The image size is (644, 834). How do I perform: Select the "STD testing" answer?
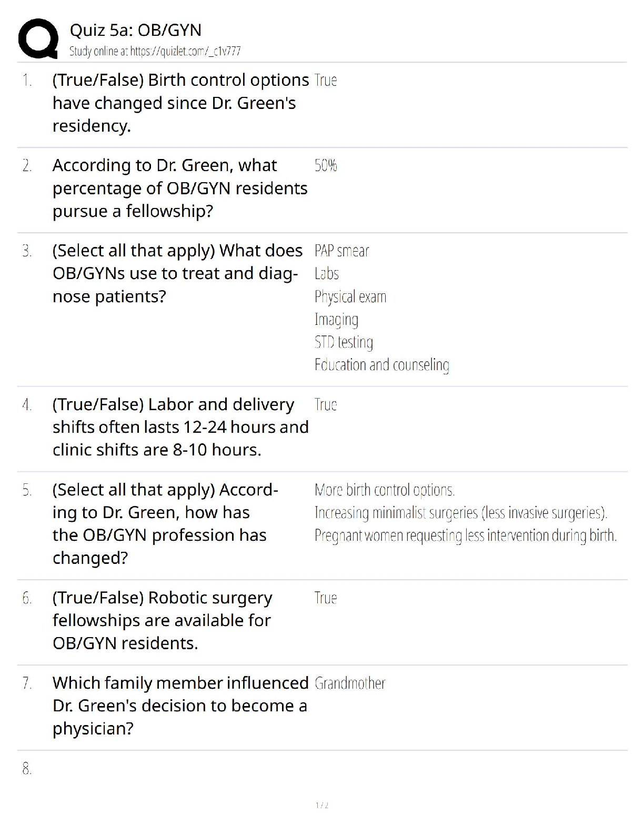click(x=344, y=342)
